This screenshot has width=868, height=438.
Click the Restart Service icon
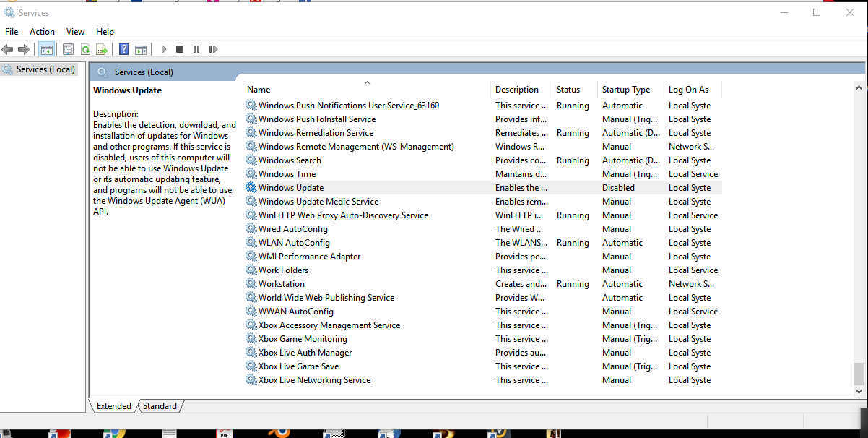pyautogui.click(x=213, y=49)
